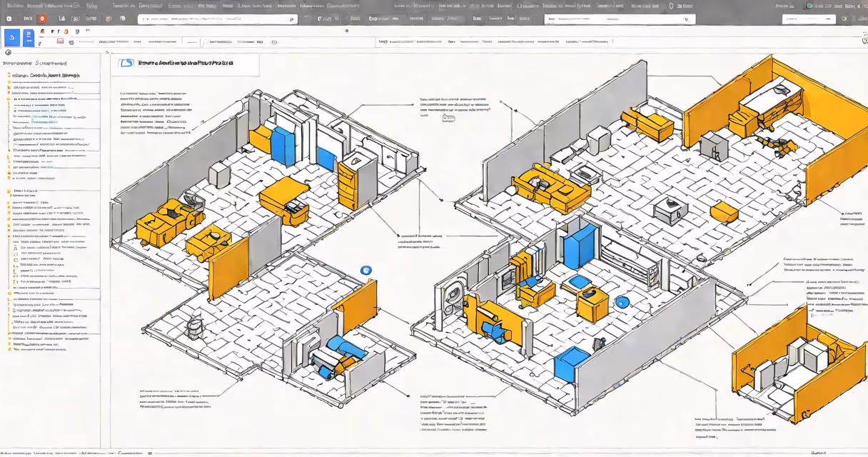The width and height of the screenshot is (868, 457).
Task: Open the blue document icon beside the drawing title
Action: tap(126, 64)
